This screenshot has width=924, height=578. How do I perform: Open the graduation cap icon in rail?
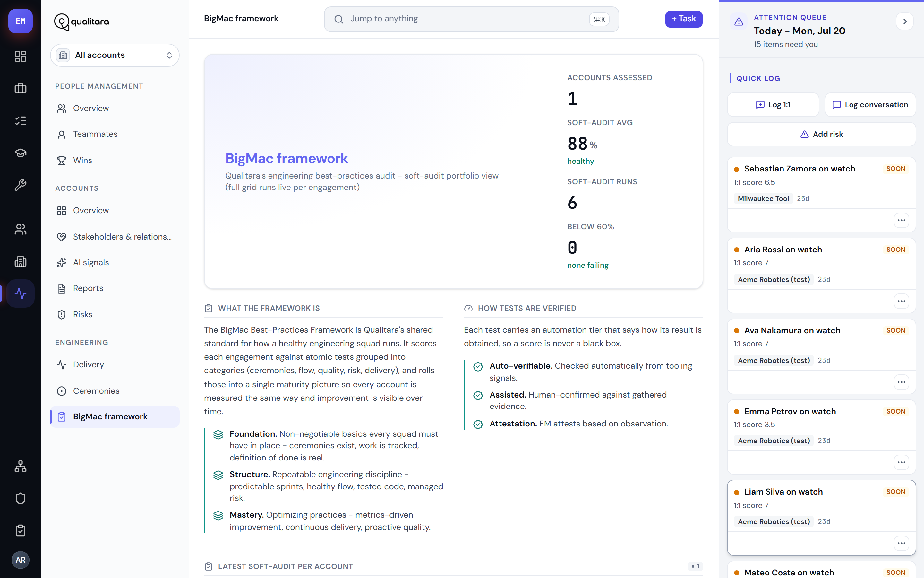pos(21,153)
